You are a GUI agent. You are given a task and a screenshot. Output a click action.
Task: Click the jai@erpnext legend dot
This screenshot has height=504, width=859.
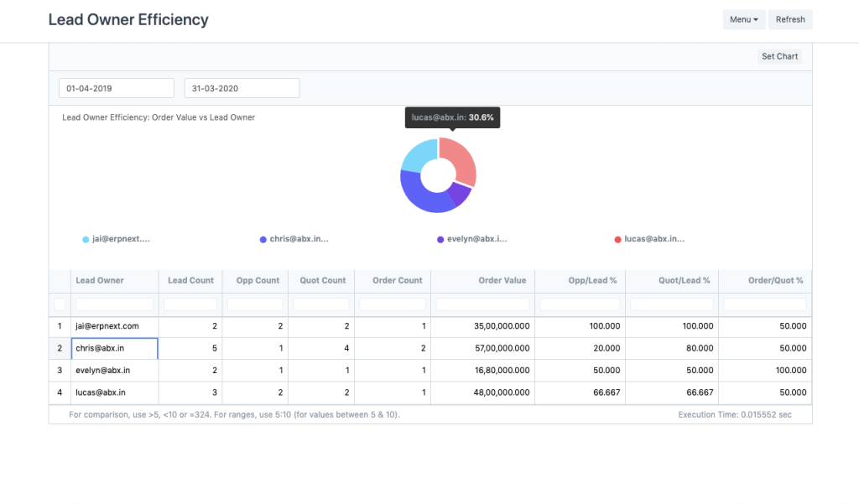point(86,240)
